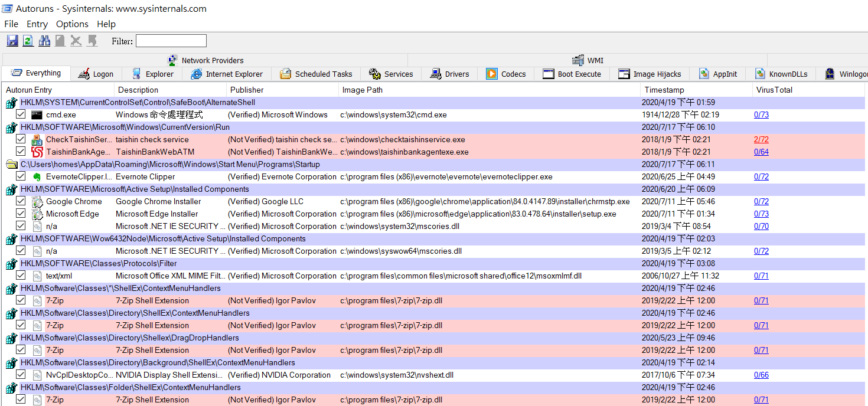Click the Google Chrome installer entry icon
Image resolution: width=868 pixels, height=406 pixels.
click(x=37, y=202)
